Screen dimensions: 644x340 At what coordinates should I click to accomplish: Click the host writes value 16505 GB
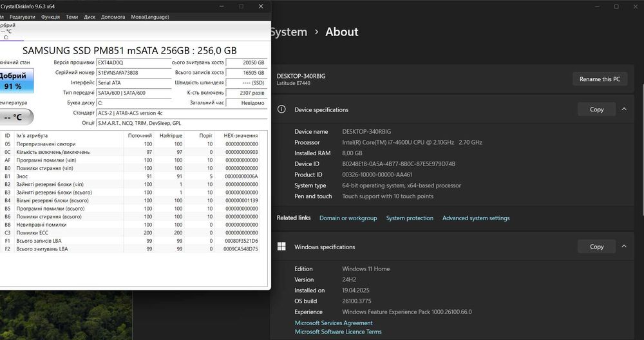point(247,73)
